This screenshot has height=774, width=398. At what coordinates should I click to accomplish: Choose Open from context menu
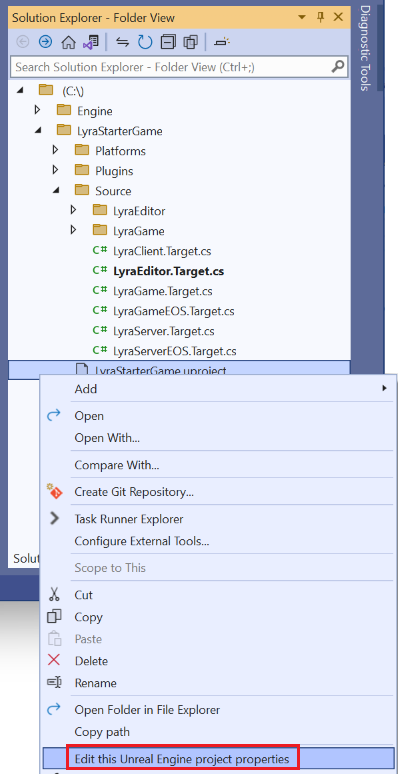pyautogui.click(x=218, y=416)
